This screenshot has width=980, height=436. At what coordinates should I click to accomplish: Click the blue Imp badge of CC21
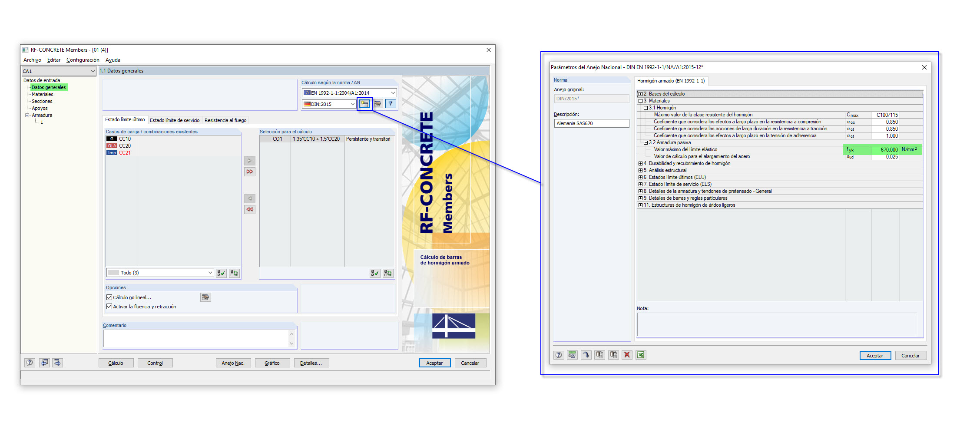pos(112,153)
